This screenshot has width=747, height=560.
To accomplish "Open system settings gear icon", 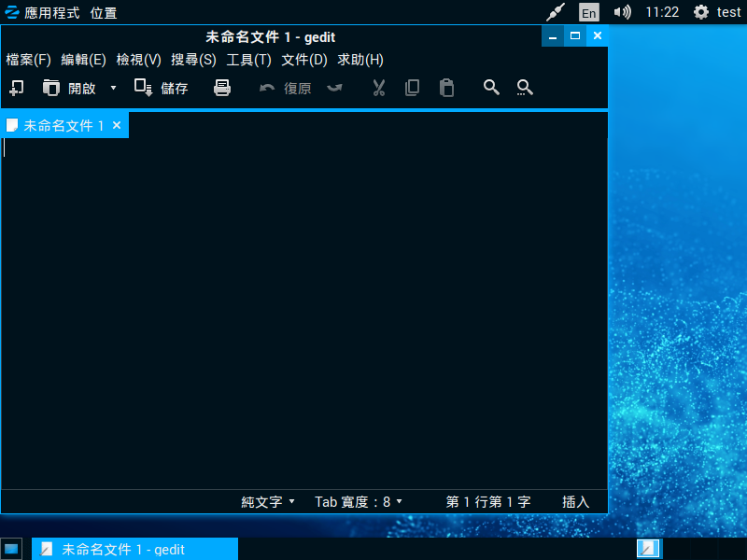I will point(701,12).
